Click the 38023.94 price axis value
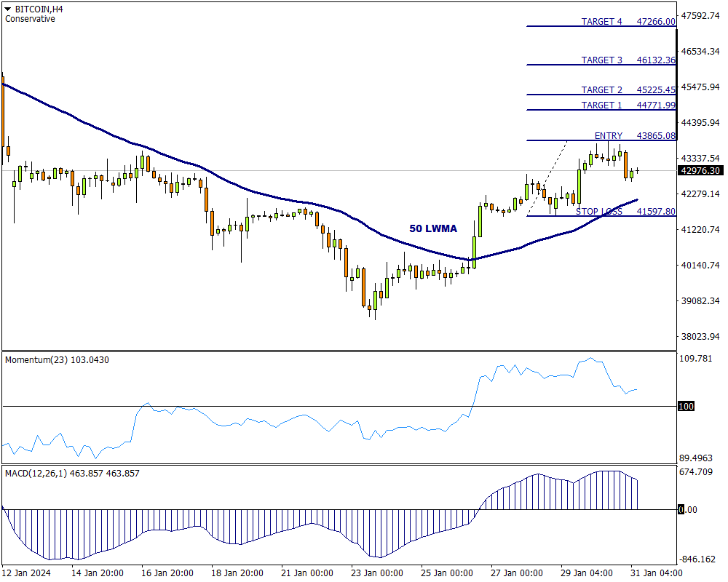728x582 pixels. click(699, 337)
